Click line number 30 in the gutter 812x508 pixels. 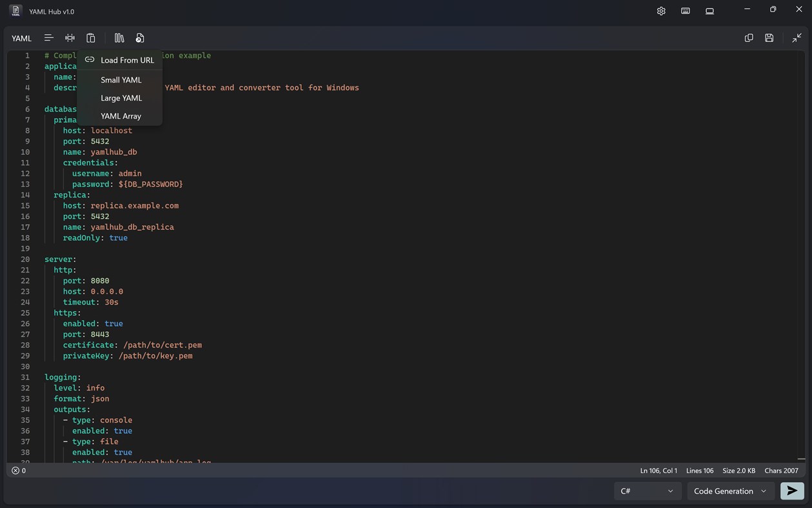[25, 367]
